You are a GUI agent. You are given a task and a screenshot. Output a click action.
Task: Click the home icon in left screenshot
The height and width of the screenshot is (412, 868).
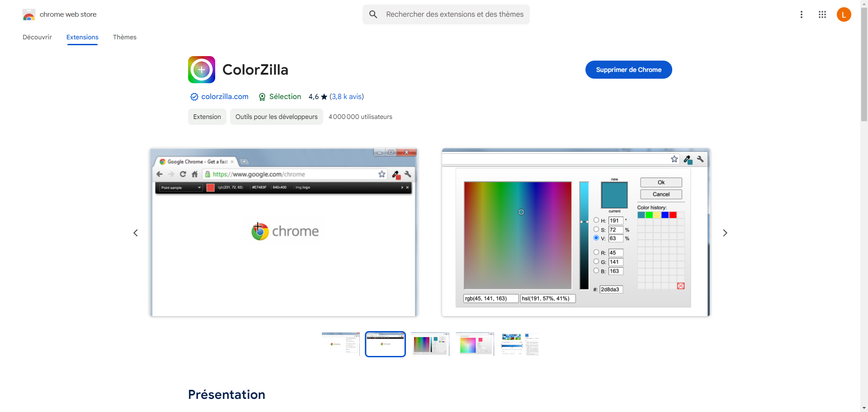pyautogui.click(x=195, y=174)
